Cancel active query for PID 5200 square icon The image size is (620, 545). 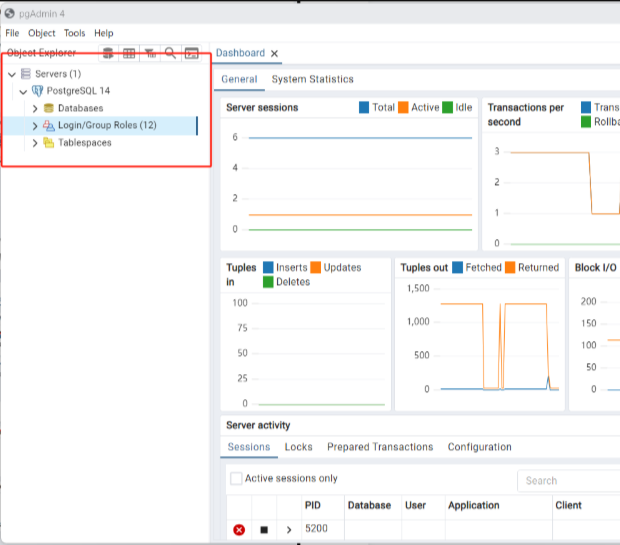tap(264, 530)
